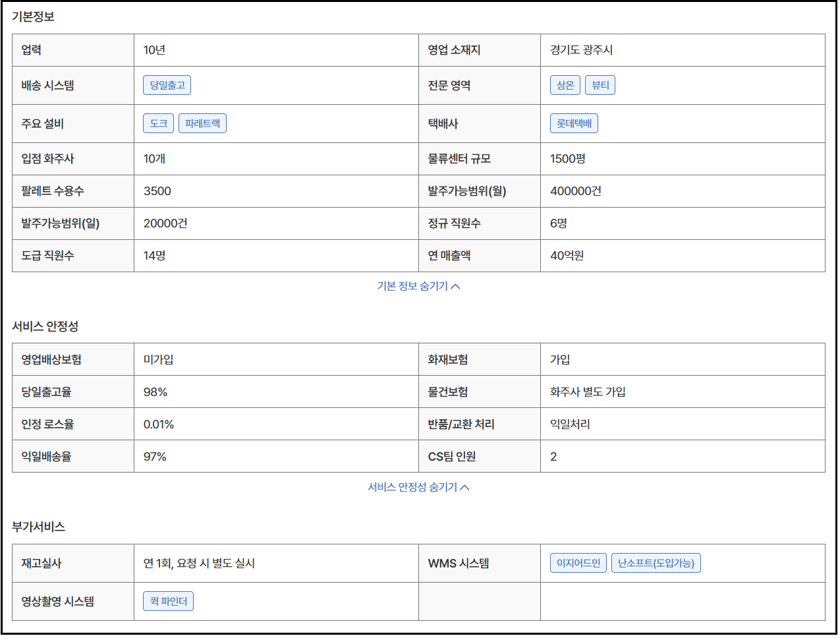Viewport: 840px width, 638px height.
Task: Click the 배송 시스템 label
Action: pos(47,86)
